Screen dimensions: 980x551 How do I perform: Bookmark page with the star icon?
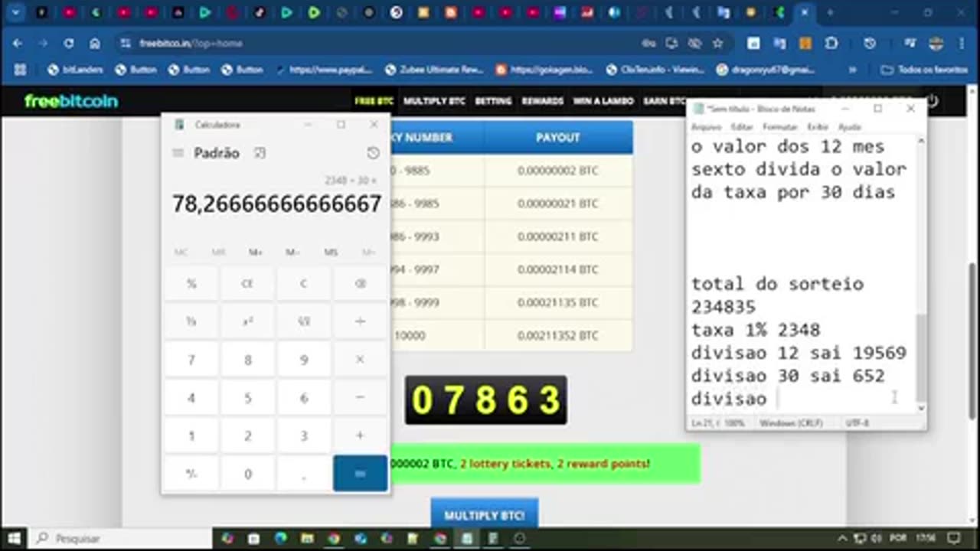(717, 44)
